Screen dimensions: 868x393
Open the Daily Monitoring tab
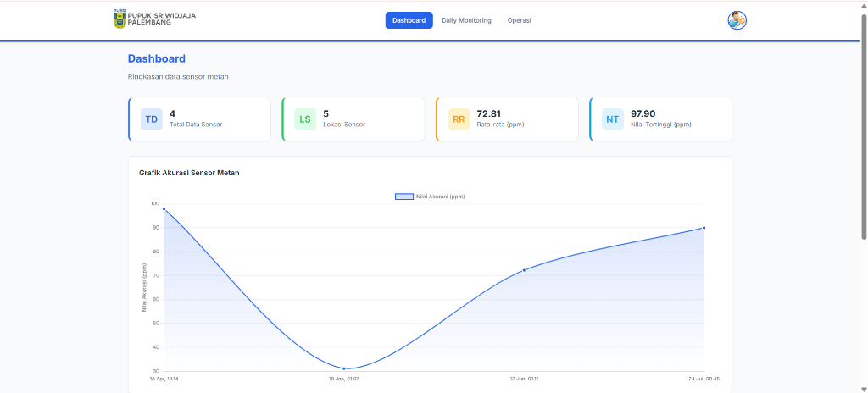click(466, 20)
